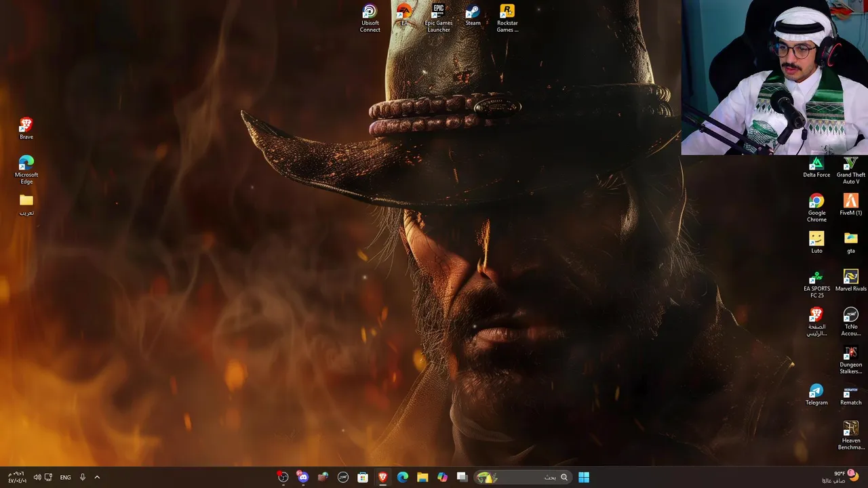Screen dimensions: 868x488
Task: Open Rockstar Games Launcher shortcut
Action: coord(507,18)
